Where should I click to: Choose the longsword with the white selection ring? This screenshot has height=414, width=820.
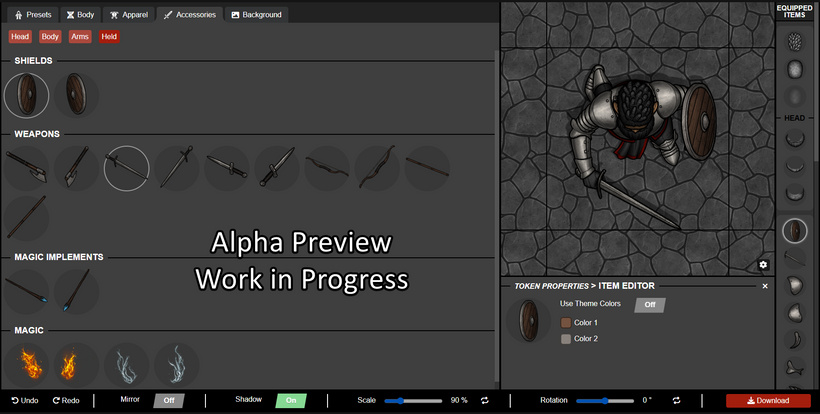(127, 168)
